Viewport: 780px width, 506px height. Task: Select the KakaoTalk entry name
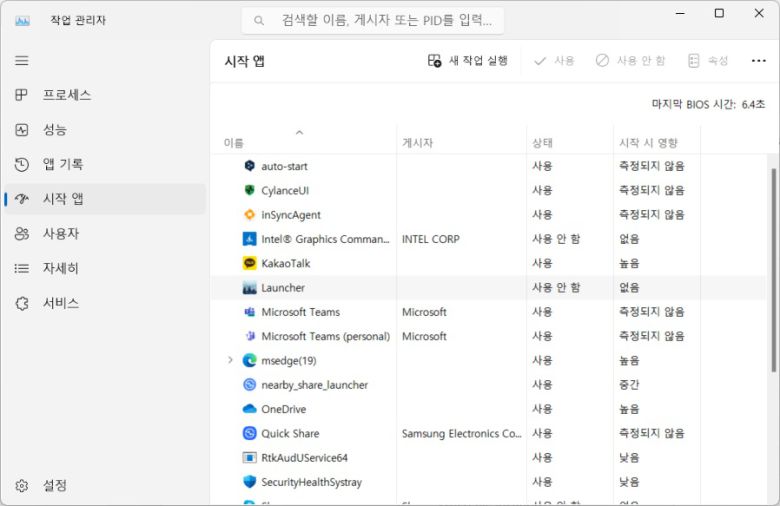286,263
